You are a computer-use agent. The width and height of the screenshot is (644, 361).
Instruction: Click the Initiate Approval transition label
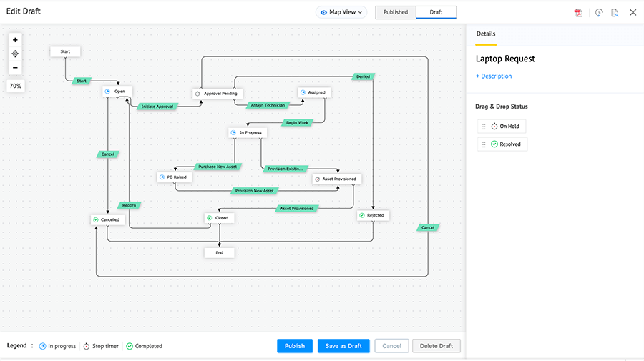click(x=157, y=107)
